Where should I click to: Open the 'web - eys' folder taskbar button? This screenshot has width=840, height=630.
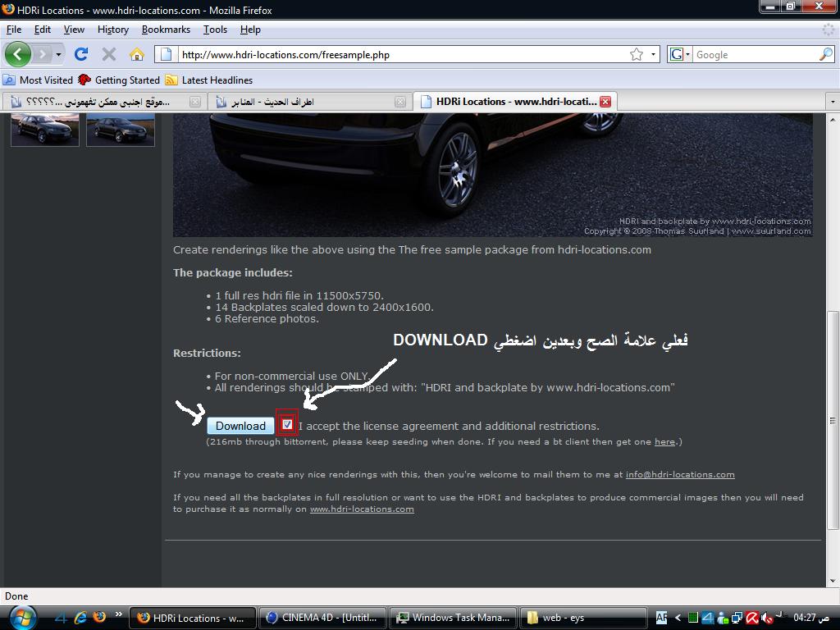583,618
